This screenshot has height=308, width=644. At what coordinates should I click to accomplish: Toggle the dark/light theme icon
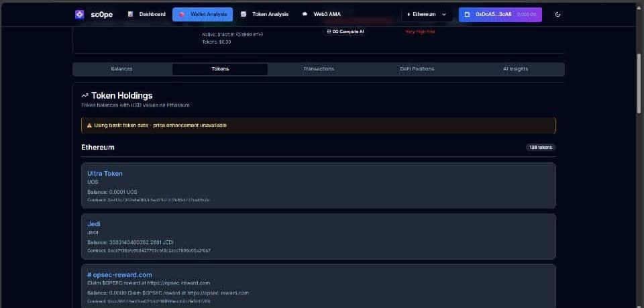[557, 14]
